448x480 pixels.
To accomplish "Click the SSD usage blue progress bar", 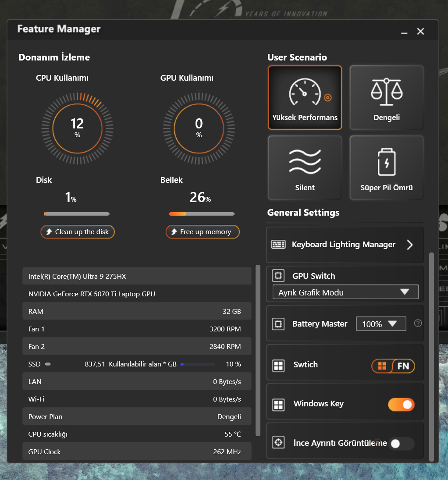I will (198, 364).
